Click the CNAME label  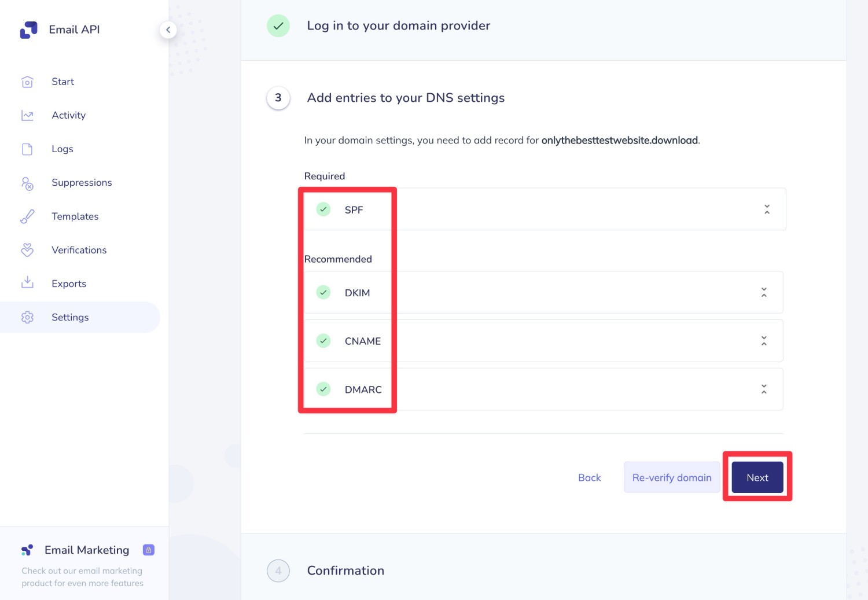363,341
